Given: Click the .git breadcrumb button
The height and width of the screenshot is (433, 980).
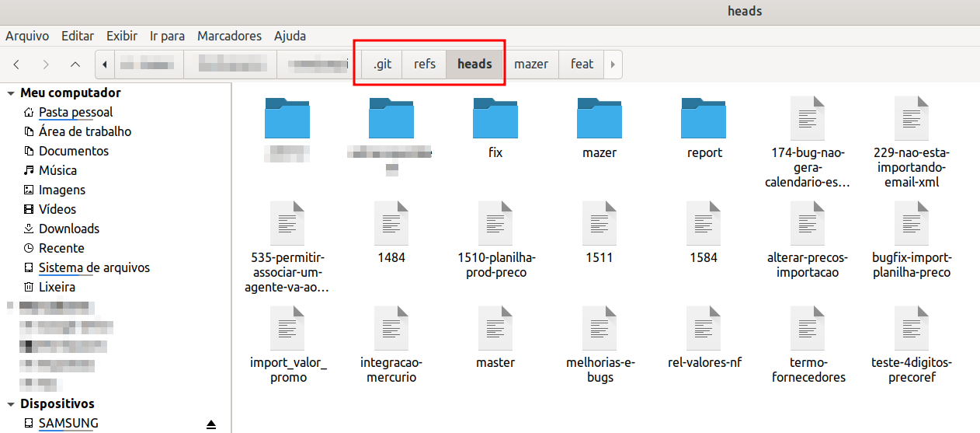Looking at the screenshot, I should (x=382, y=65).
